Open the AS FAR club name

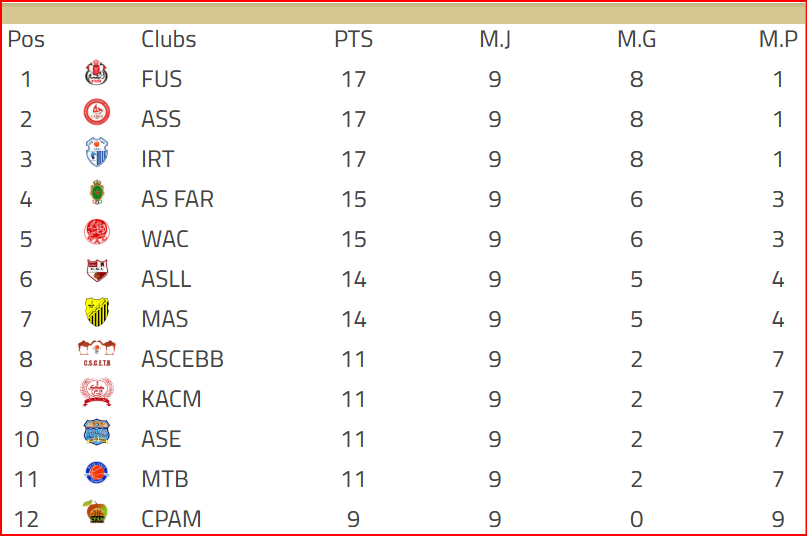(178, 199)
